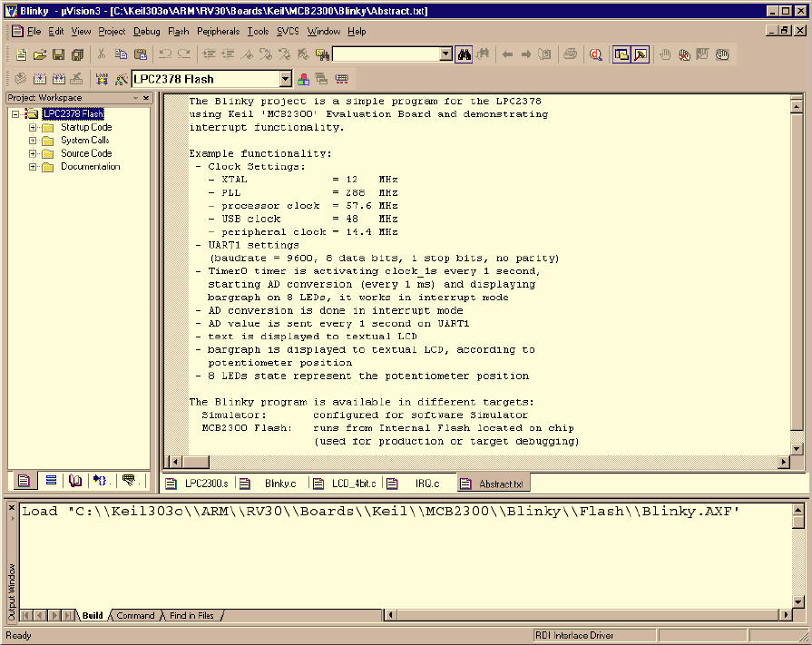This screenshot has height=645, width=812.
Task: Open the LPC2378 Flash target dropdown
Action: (285, 79)
